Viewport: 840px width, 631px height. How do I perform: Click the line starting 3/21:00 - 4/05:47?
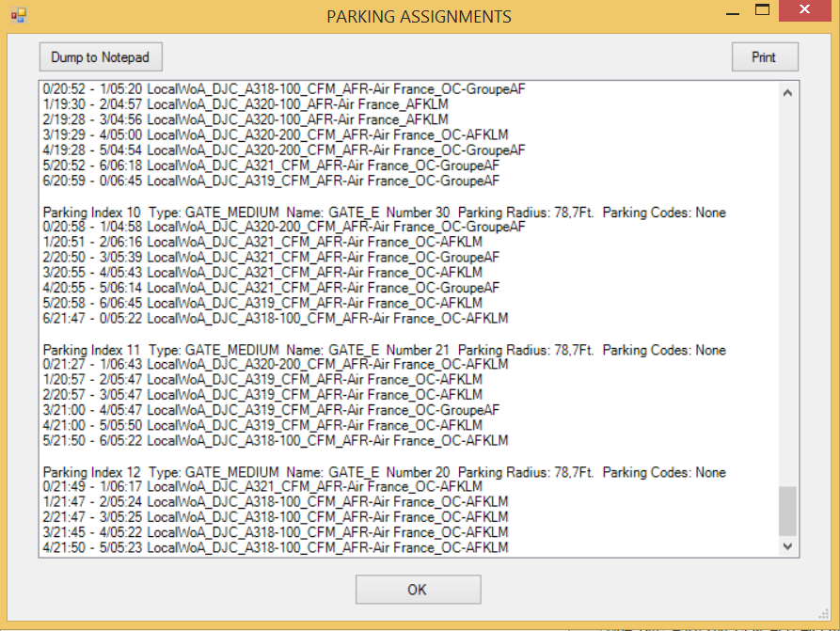click(x=271, y=410)
